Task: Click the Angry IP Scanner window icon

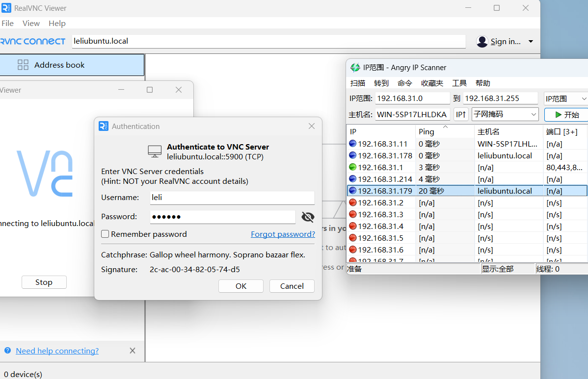Action: tap(355, 67)
